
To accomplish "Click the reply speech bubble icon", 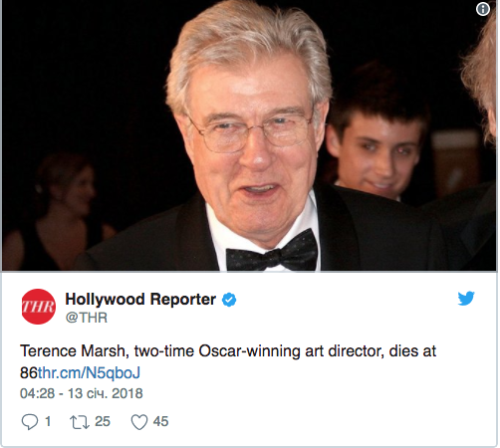I will point(30,422).
